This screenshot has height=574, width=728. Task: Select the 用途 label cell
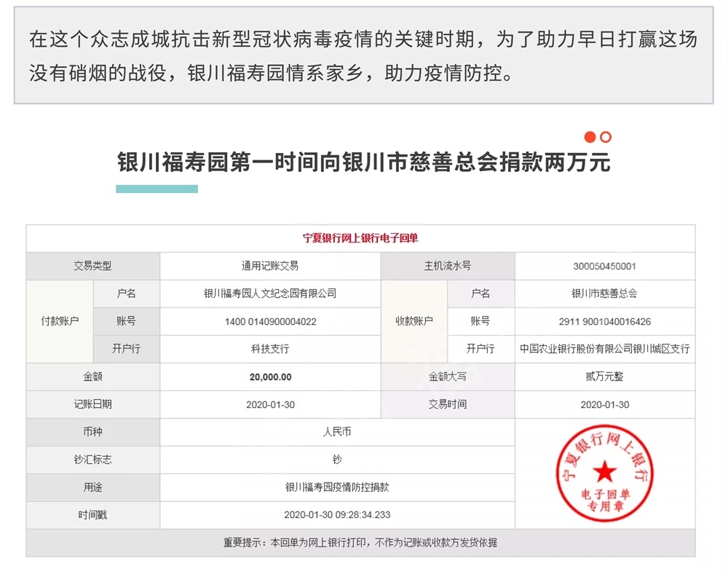pyautogui.click(x=93, y=487)
